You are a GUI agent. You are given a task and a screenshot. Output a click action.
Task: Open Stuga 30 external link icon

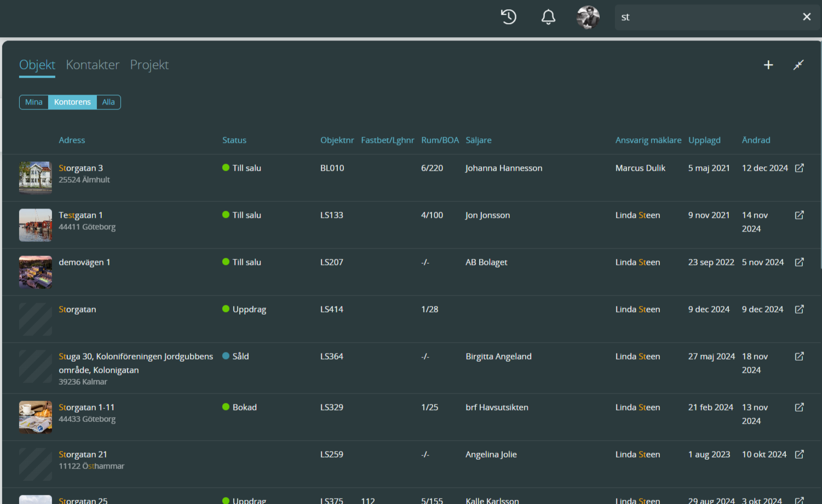tap(800, 356)
